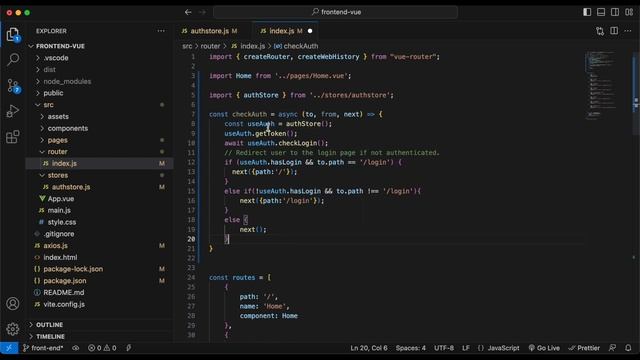Open package-lock.json file

point(73,269)
